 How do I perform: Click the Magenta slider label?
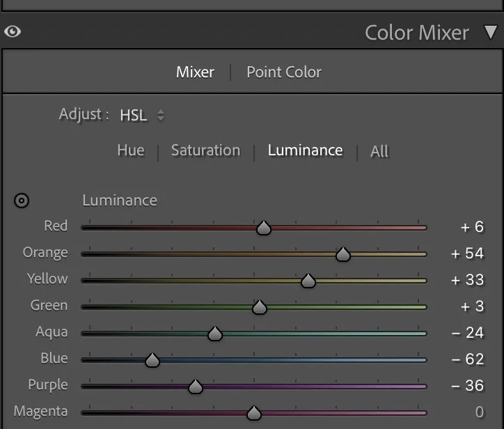41,412
